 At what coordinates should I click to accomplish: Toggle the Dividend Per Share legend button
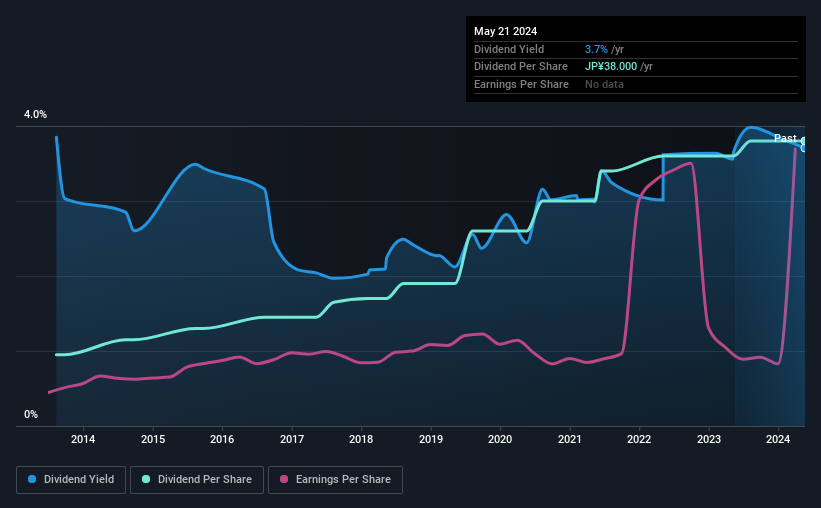pos(197,480)
